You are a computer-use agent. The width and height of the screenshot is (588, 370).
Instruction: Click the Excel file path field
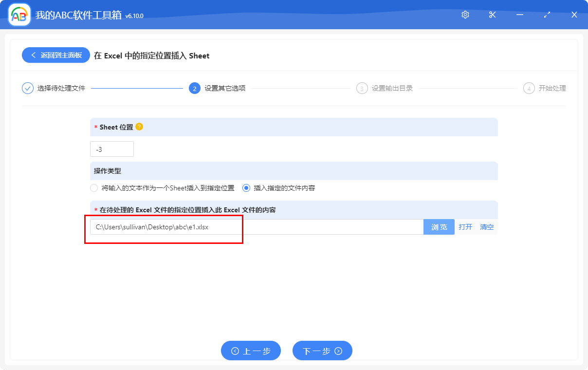click(257, 227)
